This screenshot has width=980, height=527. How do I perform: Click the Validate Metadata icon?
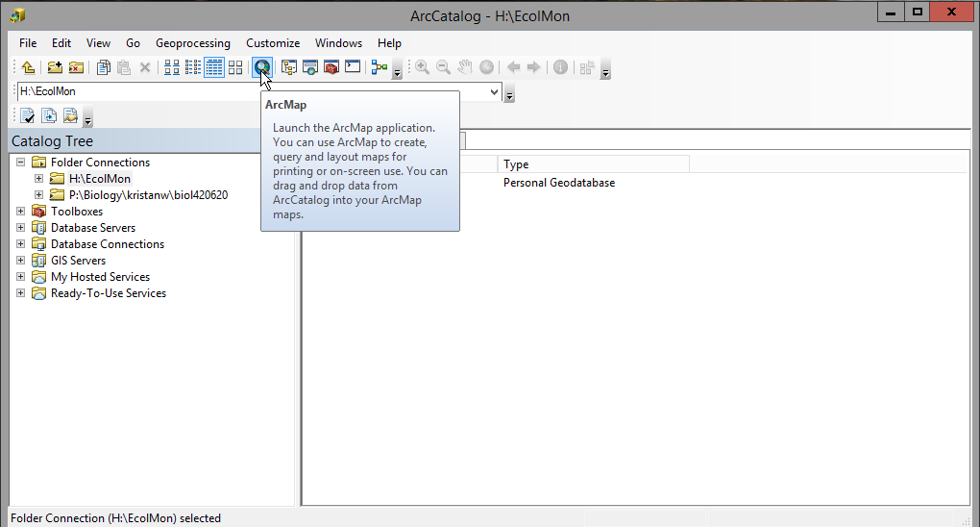[28, 115]
